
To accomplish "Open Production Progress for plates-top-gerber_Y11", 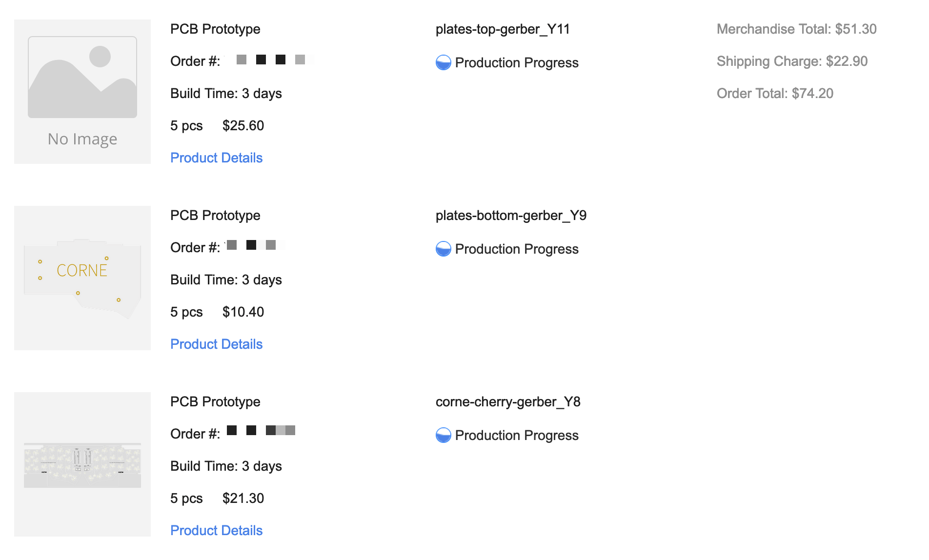I will click(517, 62).
